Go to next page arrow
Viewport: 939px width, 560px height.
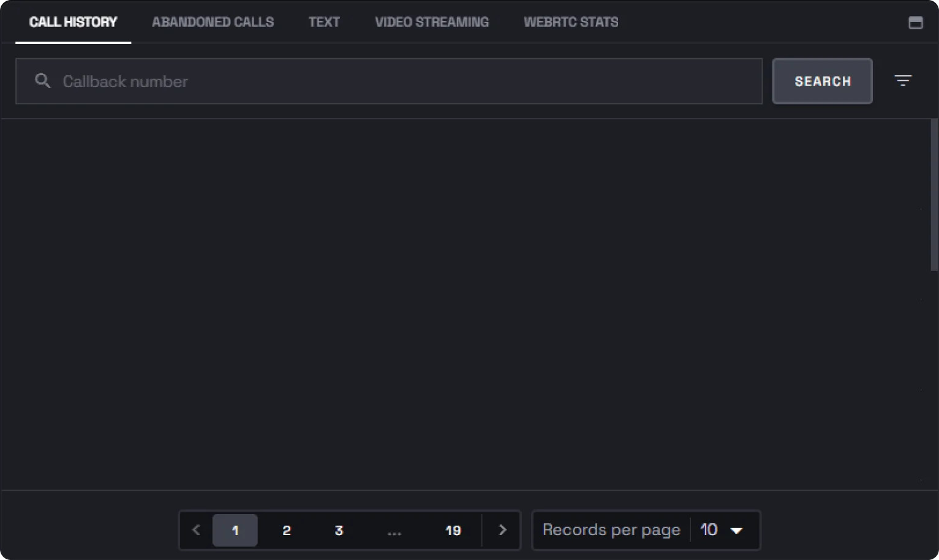coord(502,530)
